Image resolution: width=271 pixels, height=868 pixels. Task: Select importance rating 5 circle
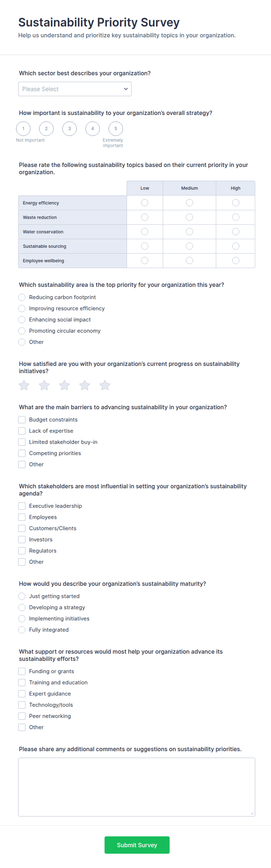[116, 128]
